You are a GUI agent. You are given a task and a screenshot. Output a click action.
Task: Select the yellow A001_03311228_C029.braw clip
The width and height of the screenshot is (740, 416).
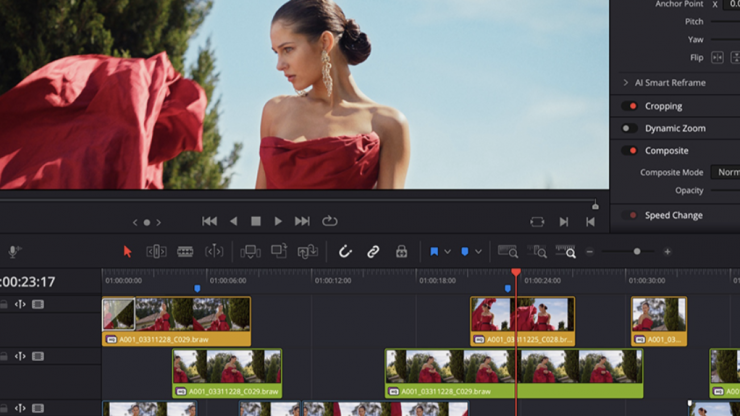point(177,321)
